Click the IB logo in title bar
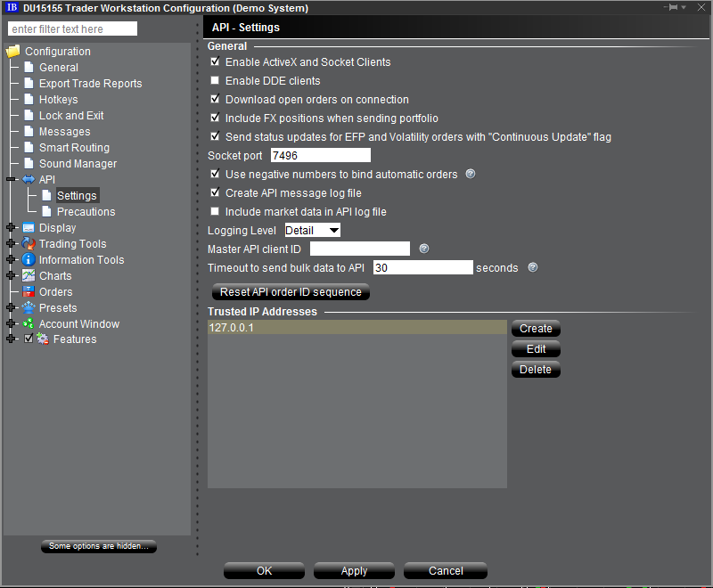713x588 pixels. (12, 7)
